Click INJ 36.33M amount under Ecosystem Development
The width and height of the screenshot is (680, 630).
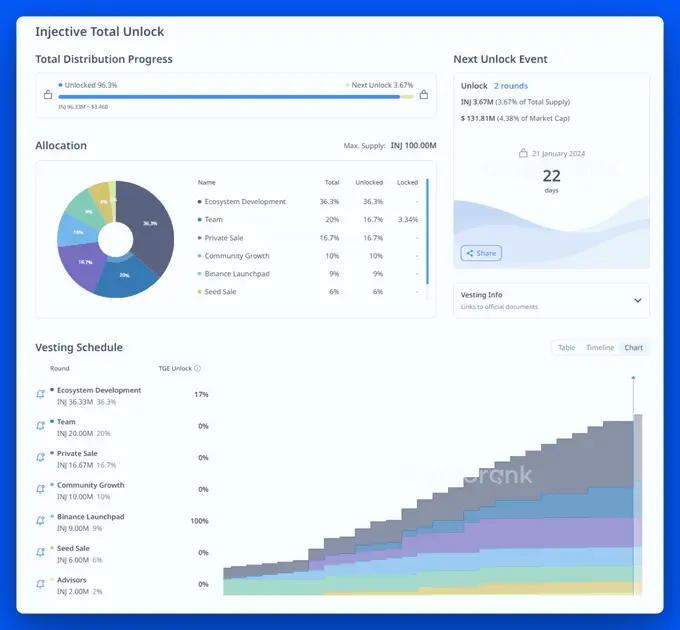75,402
